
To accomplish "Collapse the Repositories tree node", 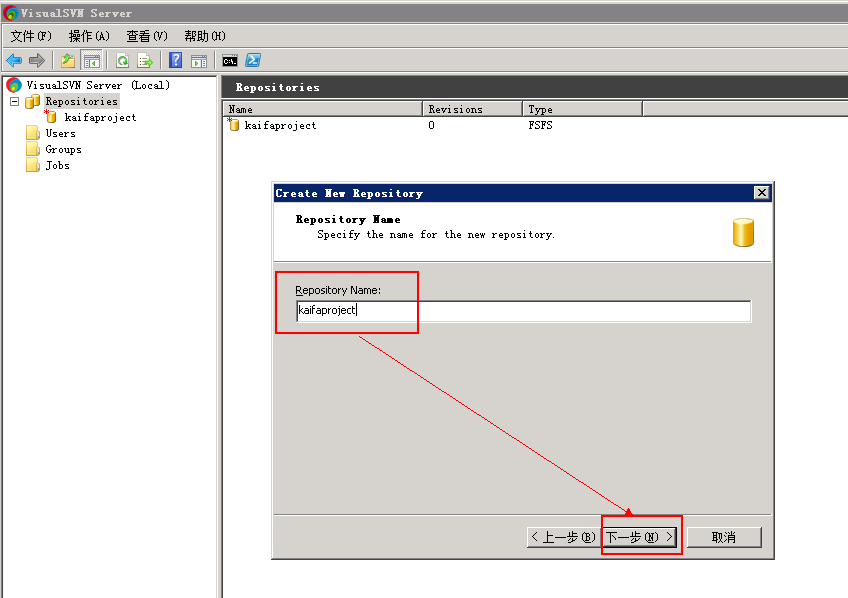I will tap(15, 101).
